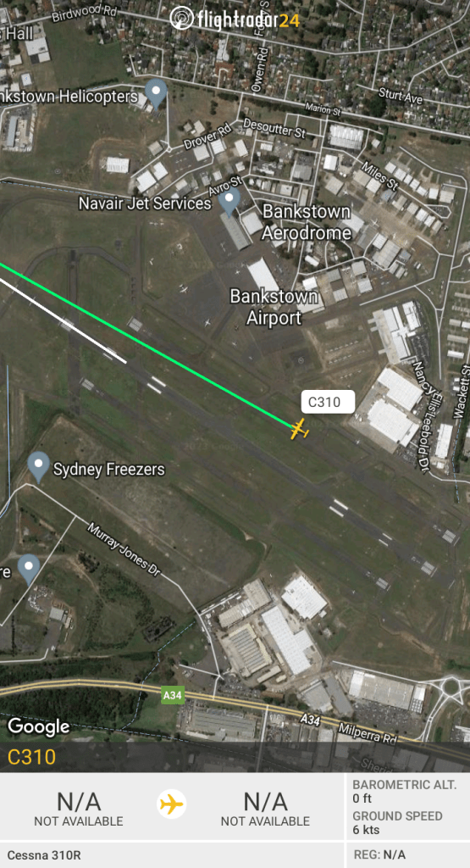This screenshot has width=470, height=868.
Task: Tap the yellow airplane route icon
Action: click(x=172, y=804)
